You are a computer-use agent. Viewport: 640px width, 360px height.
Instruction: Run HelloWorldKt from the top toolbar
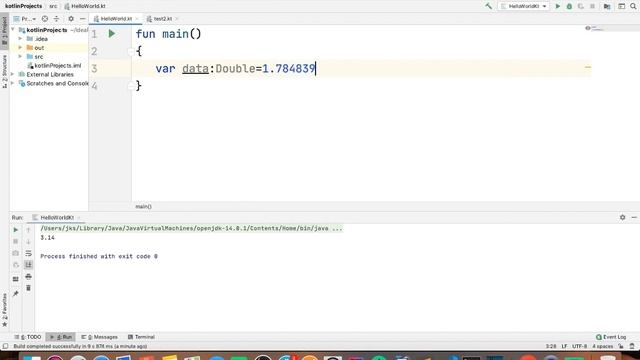pyautogui.click(x=558, y=6)
